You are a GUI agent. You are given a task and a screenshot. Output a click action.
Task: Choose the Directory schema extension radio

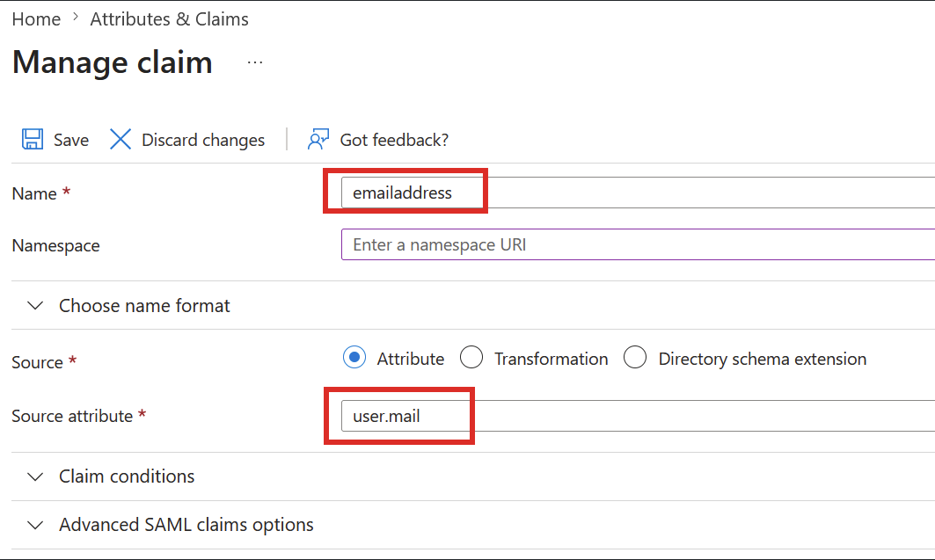[636, 358]
